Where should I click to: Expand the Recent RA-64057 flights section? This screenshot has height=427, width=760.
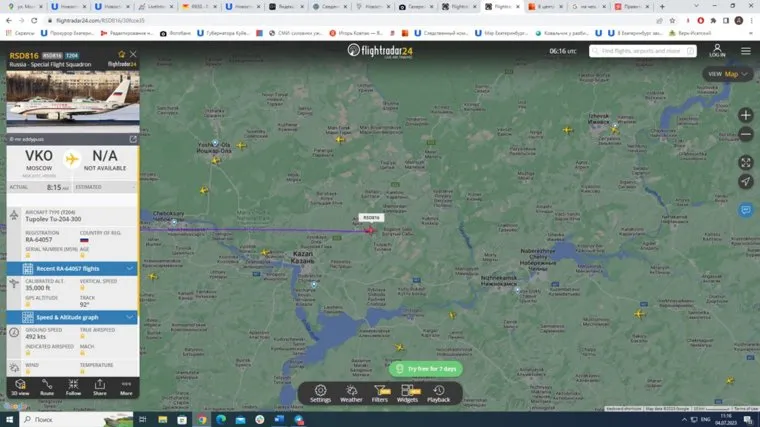[x=130, y=268]
